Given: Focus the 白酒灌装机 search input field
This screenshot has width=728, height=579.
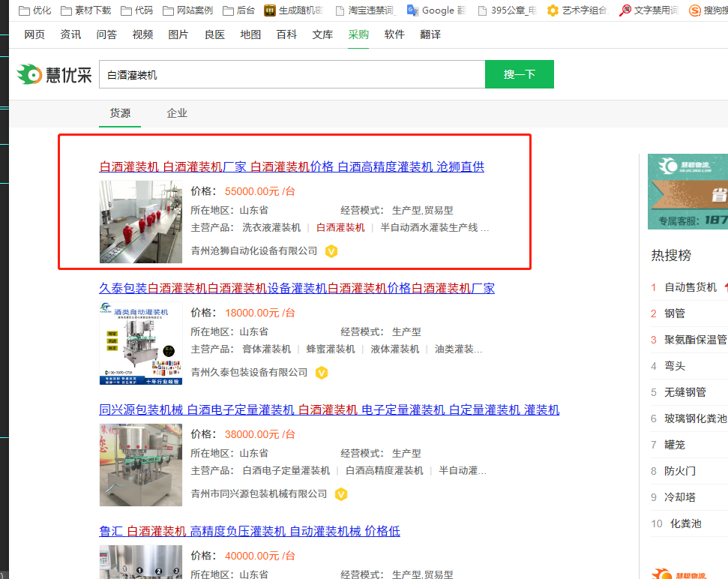Looking at the screenshot, I should (x=292, y=74).
